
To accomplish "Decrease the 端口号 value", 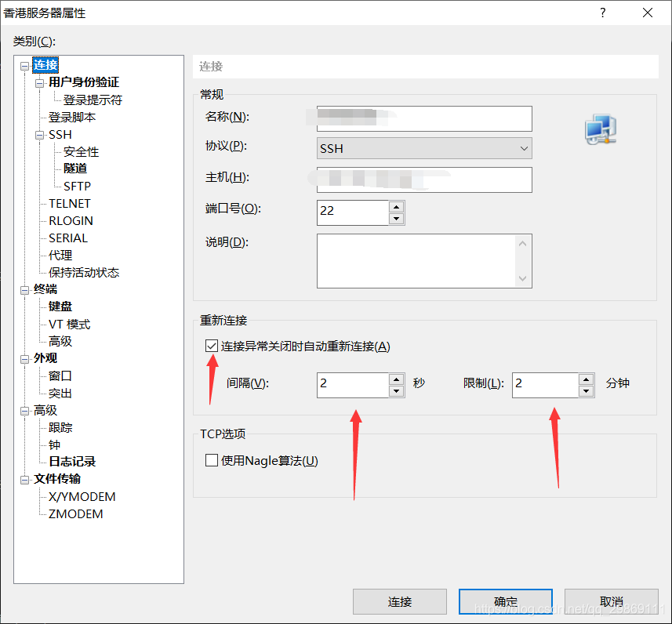I will tap(397, 219).
